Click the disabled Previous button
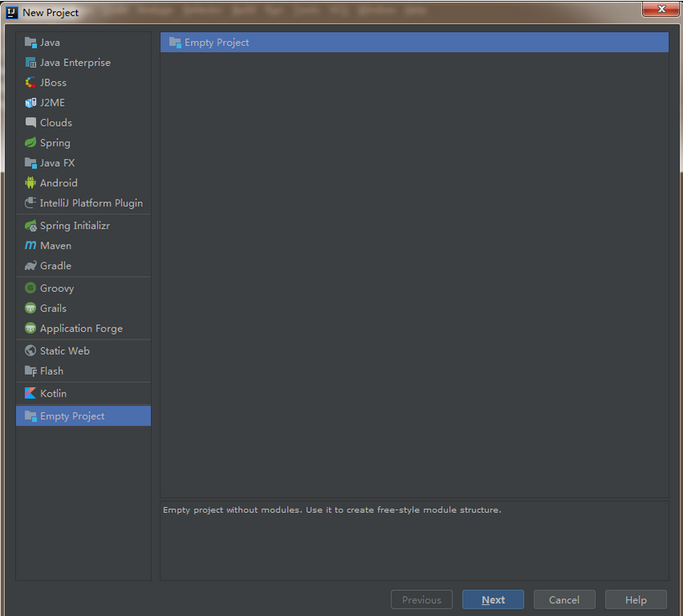The image size is (683, 616). tap(422, 600)
